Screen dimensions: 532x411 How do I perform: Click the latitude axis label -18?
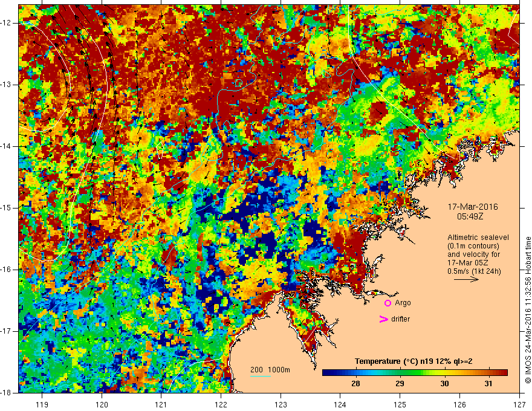(x=6, y=393)
